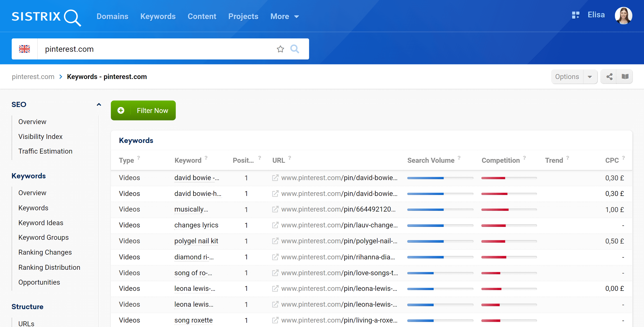The width and height of the screenshot is (644, 327).
Task: Click the plus icon on Filter Now
Action: coord(121,110)
